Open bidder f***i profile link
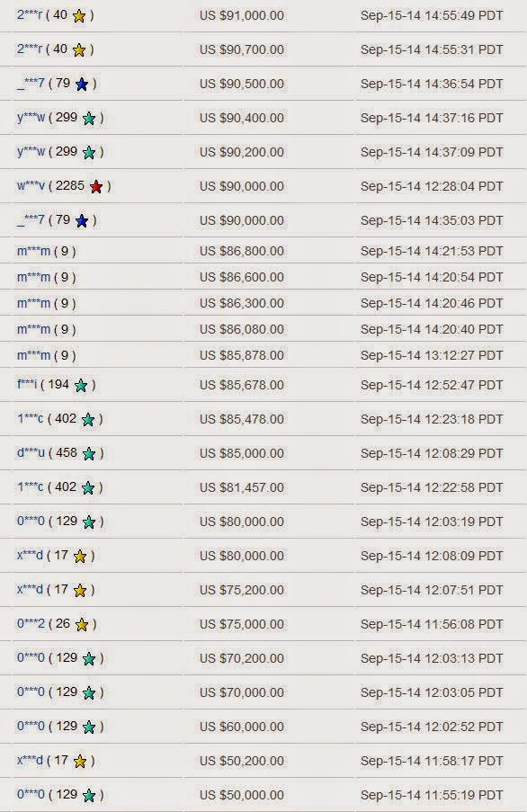Viewport: 527px width, 812px height. tap(27, 385)
